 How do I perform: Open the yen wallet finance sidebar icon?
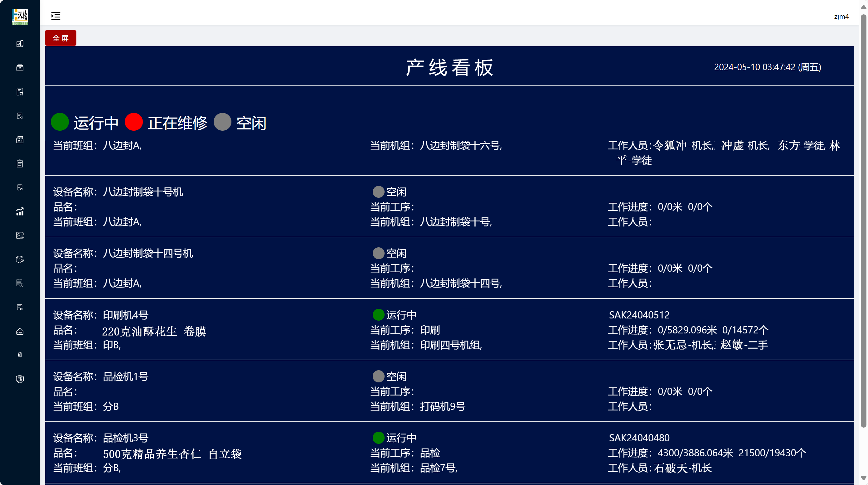click(x=20, y=68)
